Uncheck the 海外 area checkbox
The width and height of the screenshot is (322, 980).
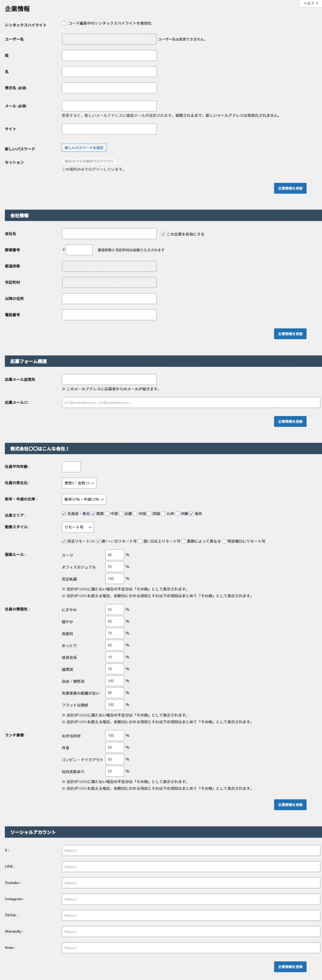(x=191, y=514)
